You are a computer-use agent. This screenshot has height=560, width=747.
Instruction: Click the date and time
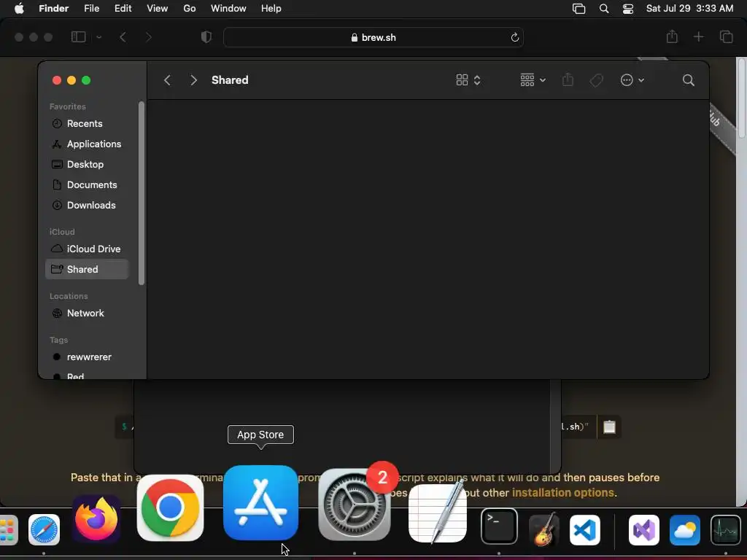pos(689,9)
